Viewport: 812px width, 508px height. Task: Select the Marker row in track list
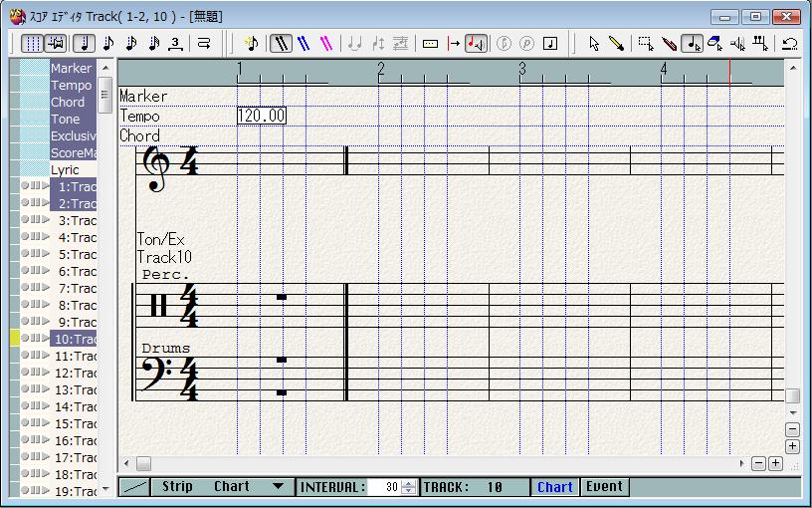tap(73, 68)
